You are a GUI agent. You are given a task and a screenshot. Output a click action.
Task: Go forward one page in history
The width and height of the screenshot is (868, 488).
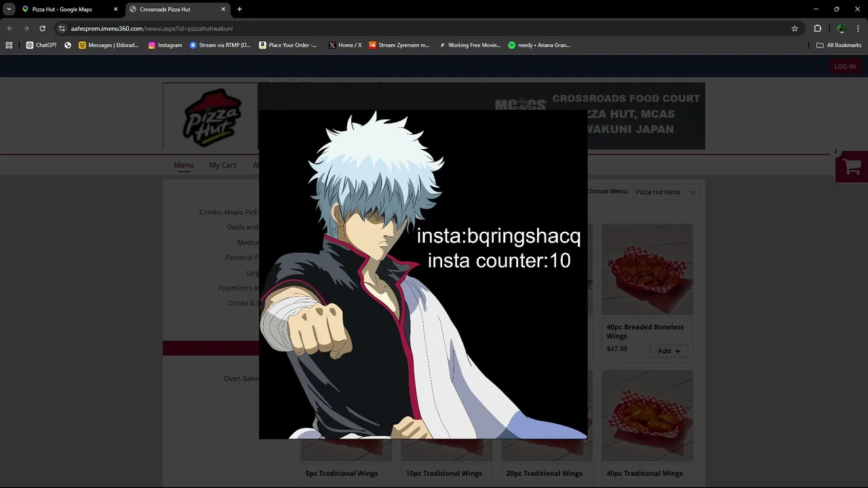pyautogui.click(x=26, y=28)
